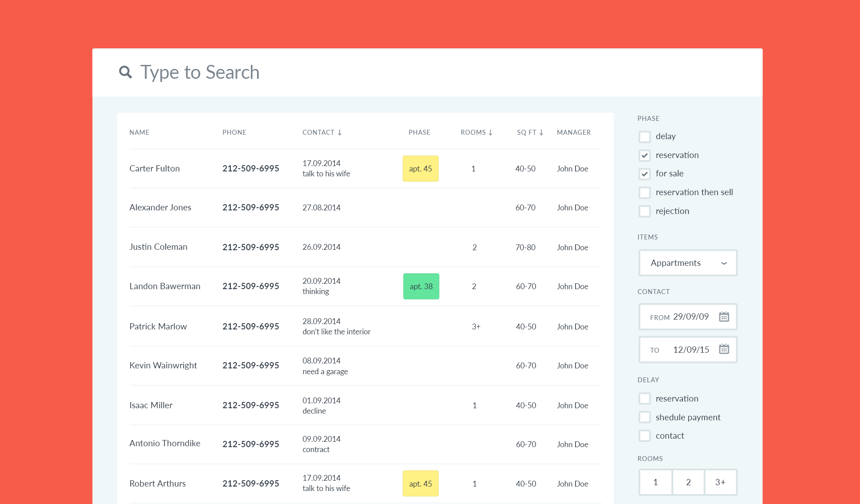The height and width of the screenshot is (504, 860).
Task: Click yellow apt. 45 tag for Robert Arthurs
Action: 421,483
